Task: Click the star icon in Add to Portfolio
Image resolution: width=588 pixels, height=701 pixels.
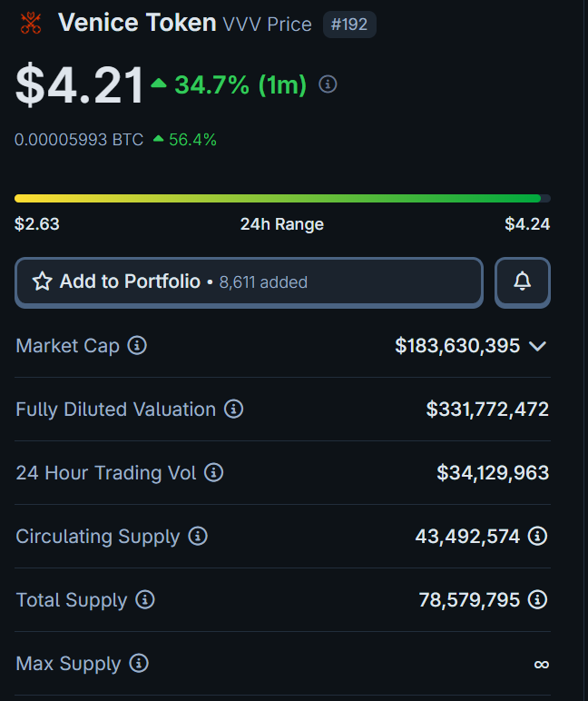Action: (x=43, y=281)
